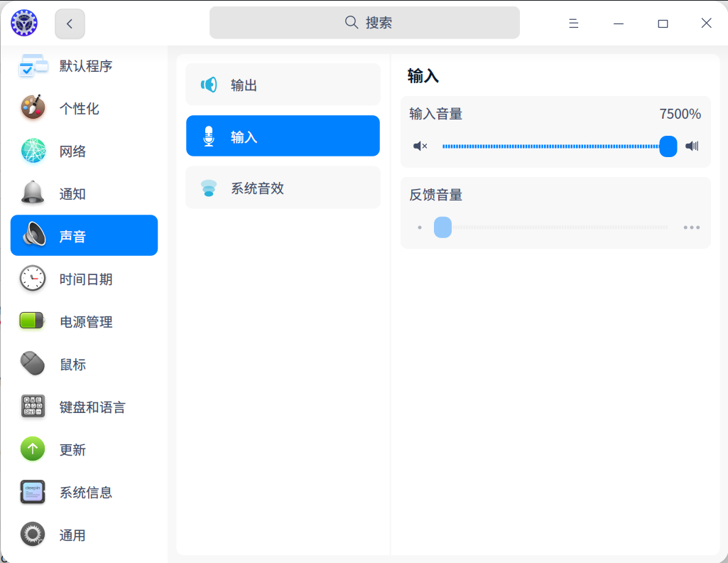Go back with the left arrow button
The height and width of the screenshot is (563, 728).
click(x=70, y=23)
